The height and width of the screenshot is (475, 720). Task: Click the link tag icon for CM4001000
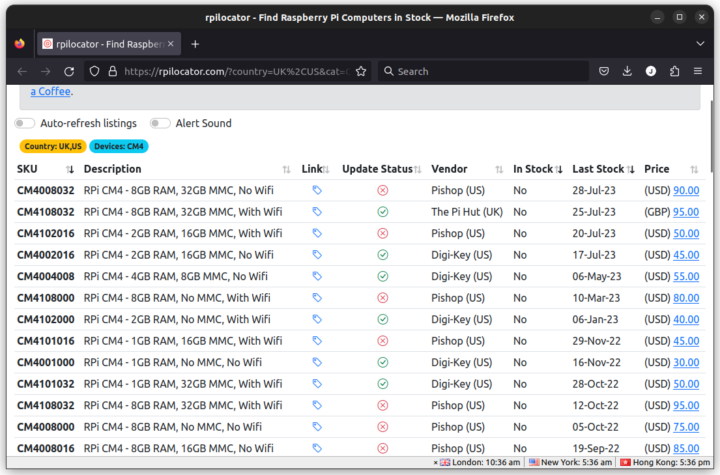point(317,362)
